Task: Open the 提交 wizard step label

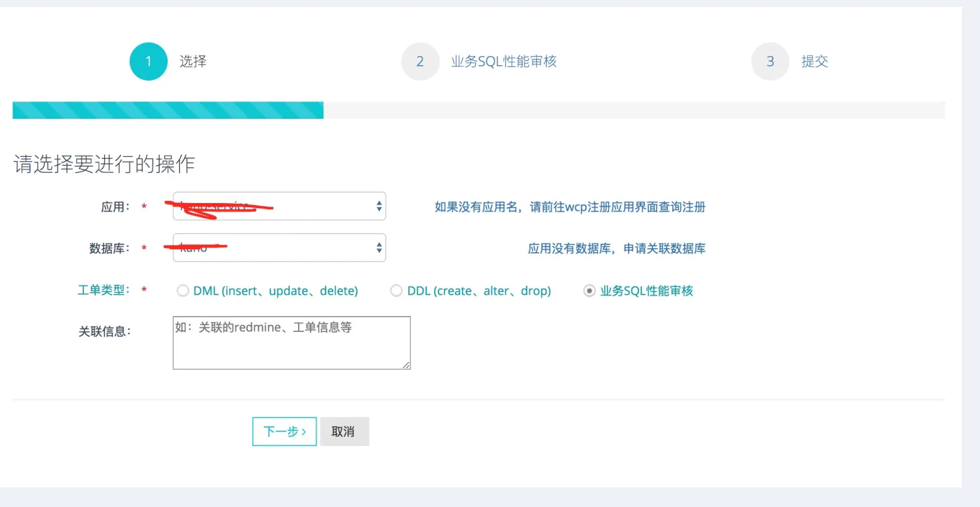Action: 815,62
